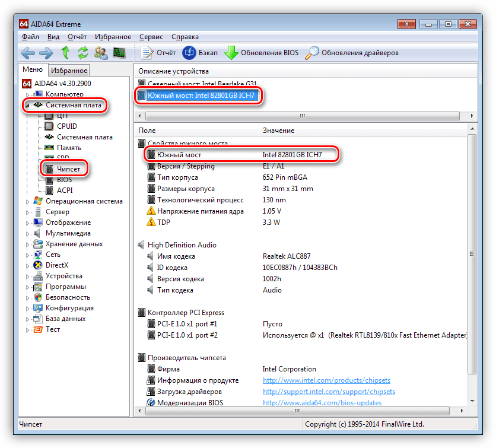
Task: Click Обновления драйверов magnifier button
Action: tap(352, 53)
